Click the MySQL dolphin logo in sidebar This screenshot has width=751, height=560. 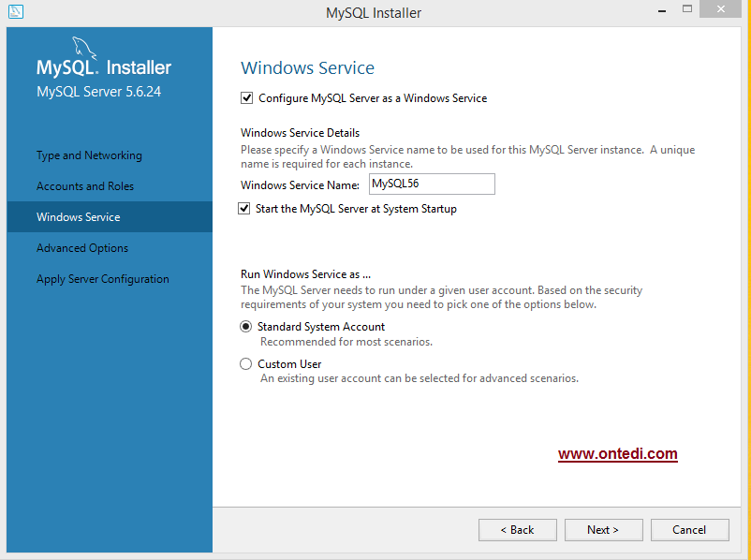coord(84,48)
